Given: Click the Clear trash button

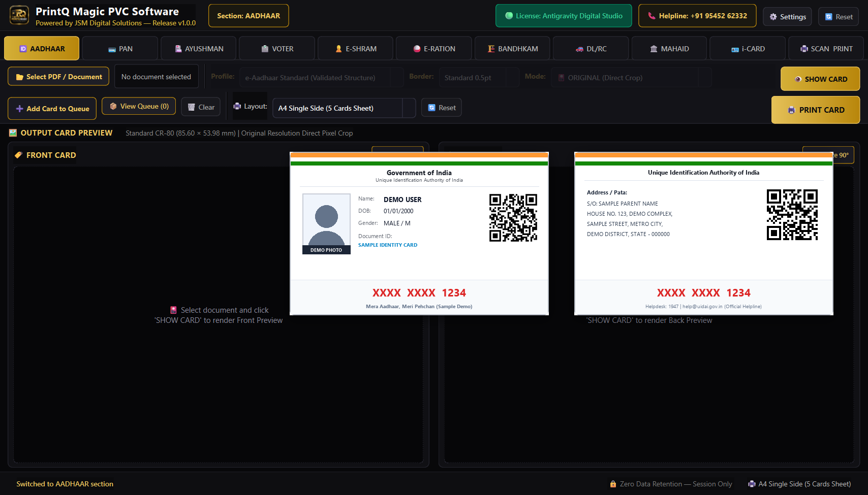Looking at the screenshot, I should tap(201, 107).
